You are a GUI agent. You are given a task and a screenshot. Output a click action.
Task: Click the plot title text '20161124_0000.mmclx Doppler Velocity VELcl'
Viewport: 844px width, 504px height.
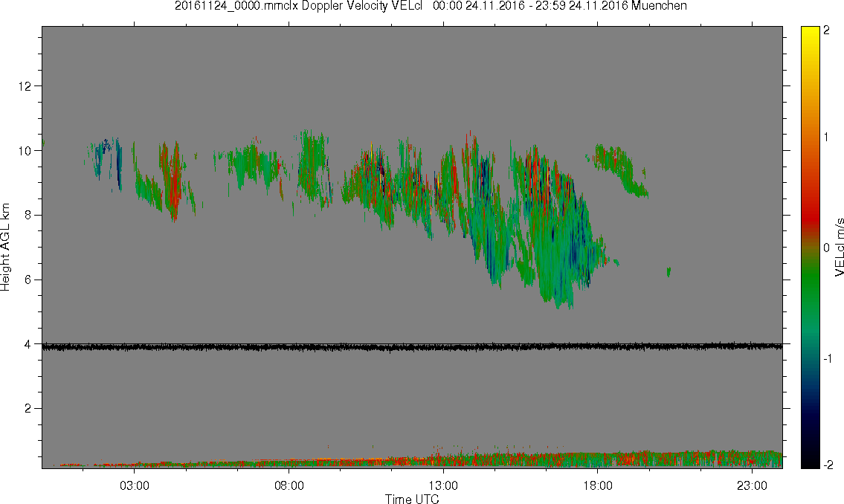[299, 6]
